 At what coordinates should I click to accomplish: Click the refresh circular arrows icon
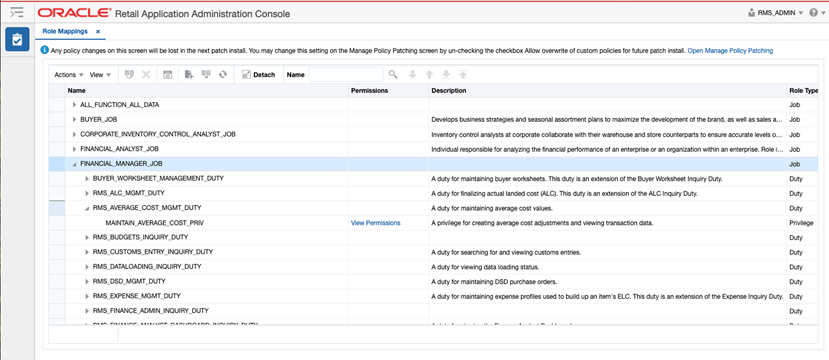(223, 75)
